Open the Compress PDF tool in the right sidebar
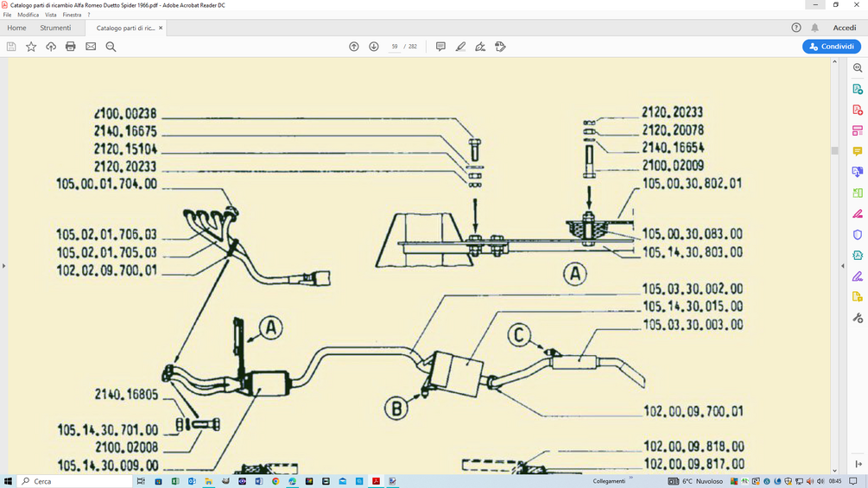Image resolution: width=868 pixels, height=488 pixels. [858, 255]
